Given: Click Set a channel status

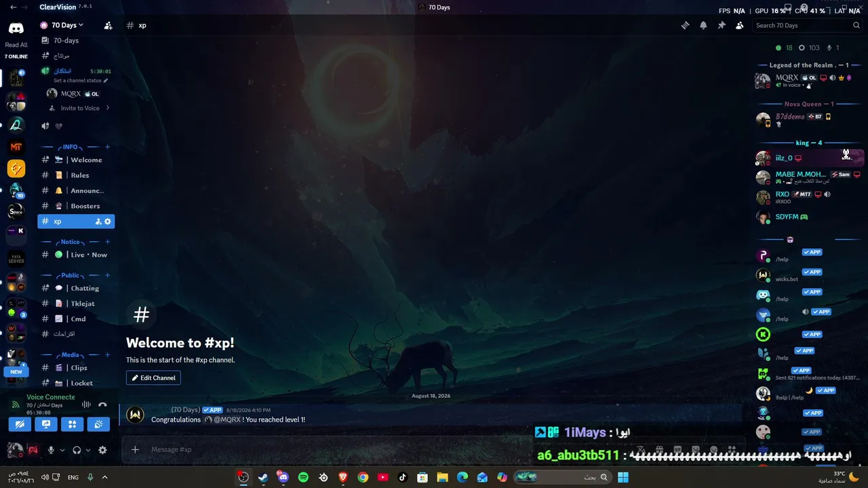Looking at the screenshot, I should [x=81, y=81].
